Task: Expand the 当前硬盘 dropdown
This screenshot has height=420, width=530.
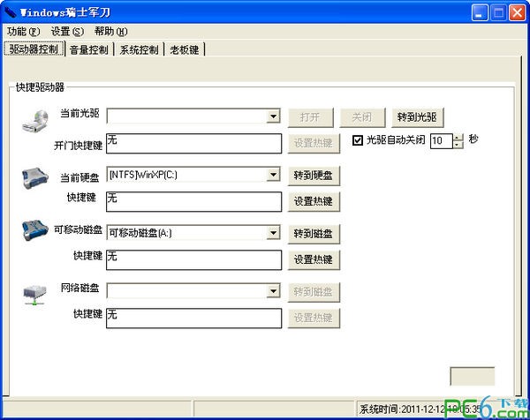Action: click(273, 175)
